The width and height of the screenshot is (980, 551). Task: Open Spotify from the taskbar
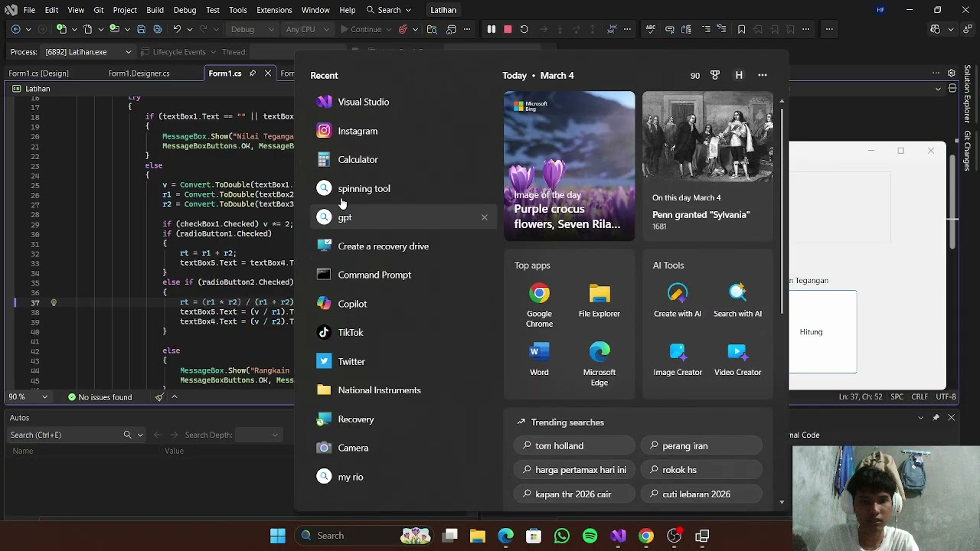click(x=590, y=536)
